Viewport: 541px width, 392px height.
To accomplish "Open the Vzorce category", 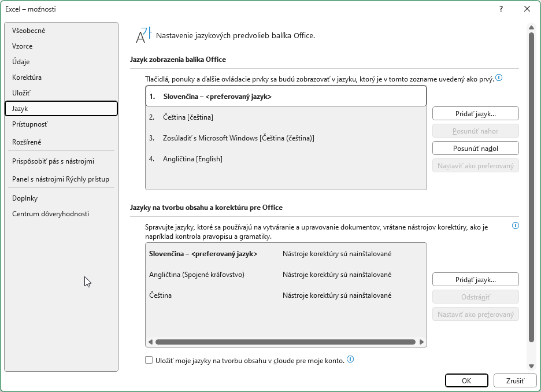I will 61,46.
